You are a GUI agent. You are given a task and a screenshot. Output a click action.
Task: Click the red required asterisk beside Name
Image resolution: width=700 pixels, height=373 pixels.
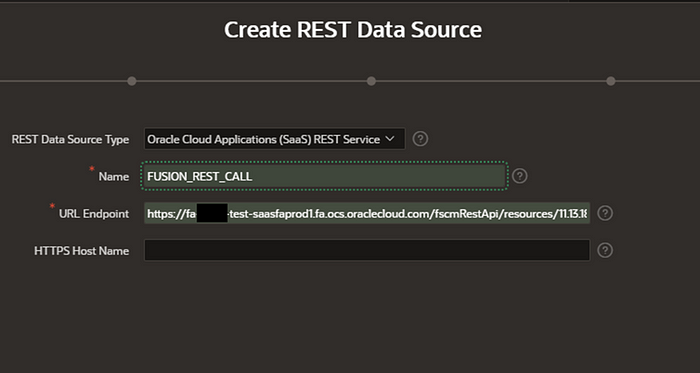click(x=92, y=169)
